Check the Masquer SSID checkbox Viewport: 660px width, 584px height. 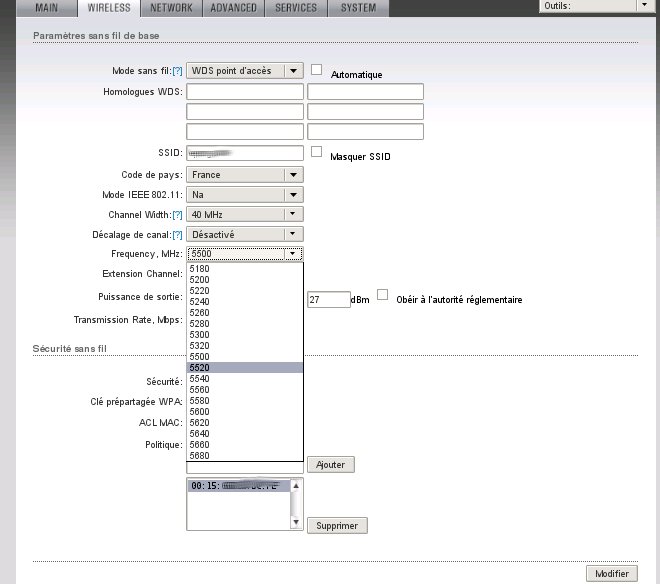317,152
